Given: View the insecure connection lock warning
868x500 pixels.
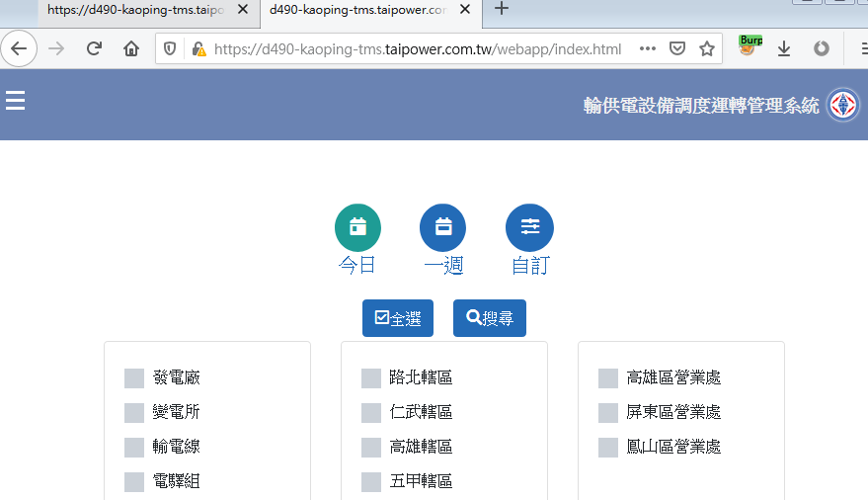Looking at the screenshot, I should [198, 49].
